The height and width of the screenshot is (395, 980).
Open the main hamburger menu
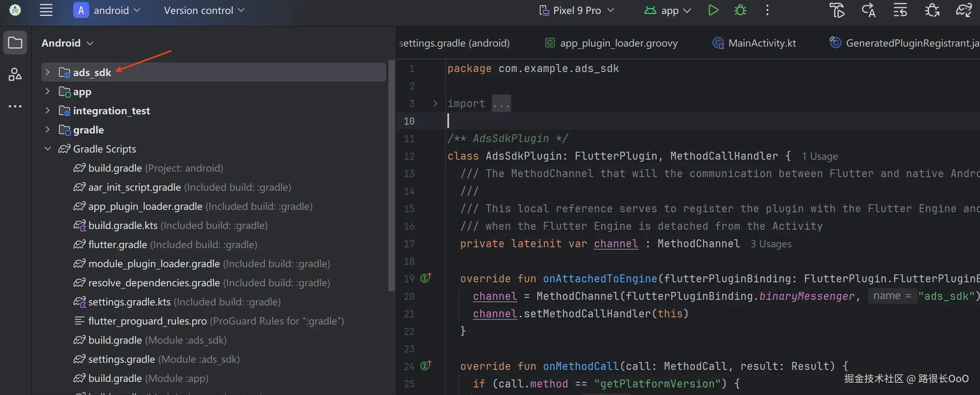tap(46, 10)
